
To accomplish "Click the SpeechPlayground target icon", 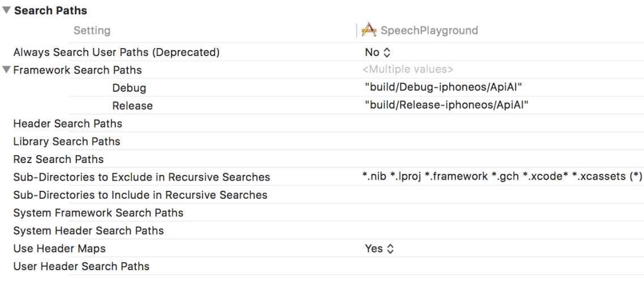I will point(369,31).
